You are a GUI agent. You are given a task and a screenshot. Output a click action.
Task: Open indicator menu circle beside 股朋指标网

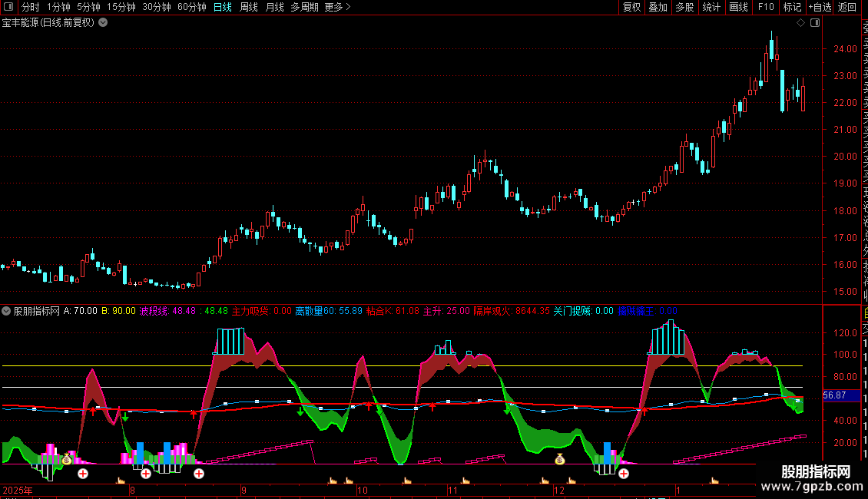6,311
